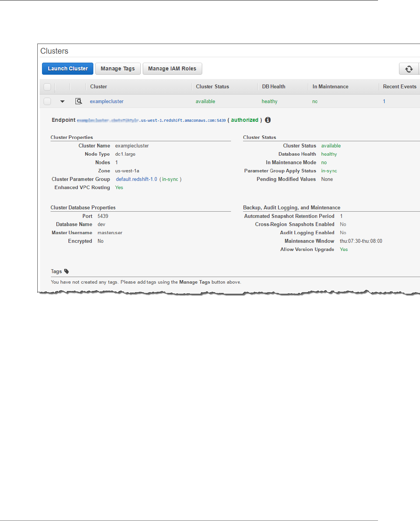Sort by DB Health column header
Screen dimensions: 420x521
coord(274,86)
